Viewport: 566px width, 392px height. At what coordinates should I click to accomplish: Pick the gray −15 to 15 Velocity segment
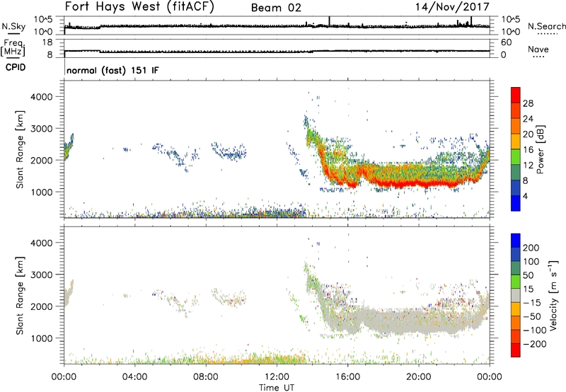click(x=516, y=295)
